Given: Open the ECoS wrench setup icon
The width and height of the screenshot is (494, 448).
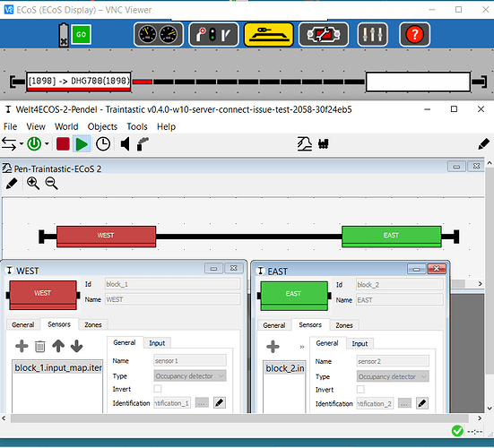Looking at the screenshot, I should click(324, 34).
